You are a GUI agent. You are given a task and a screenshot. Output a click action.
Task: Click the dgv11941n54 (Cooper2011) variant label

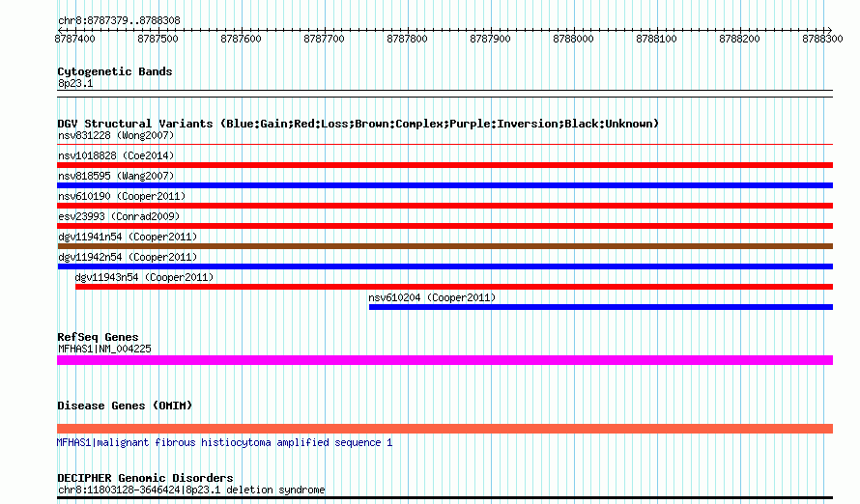(x=128, y=237)
